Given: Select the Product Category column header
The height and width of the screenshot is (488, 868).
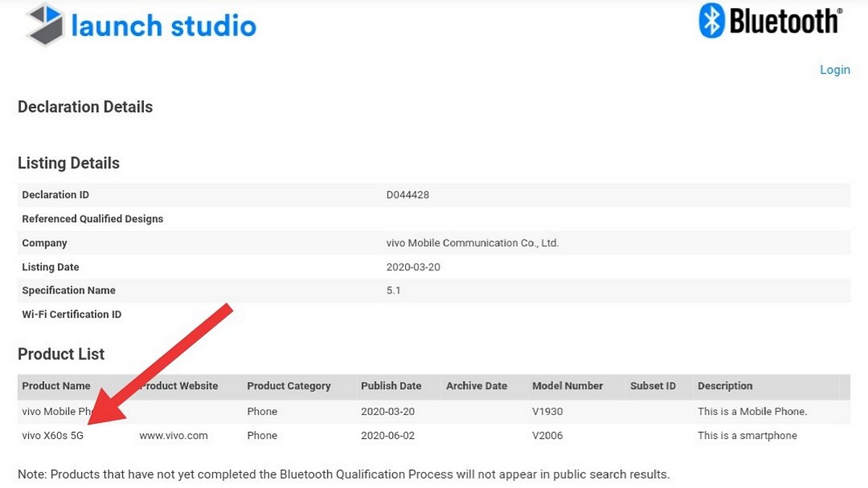Looking at the screenshot, I should (289, 386).
